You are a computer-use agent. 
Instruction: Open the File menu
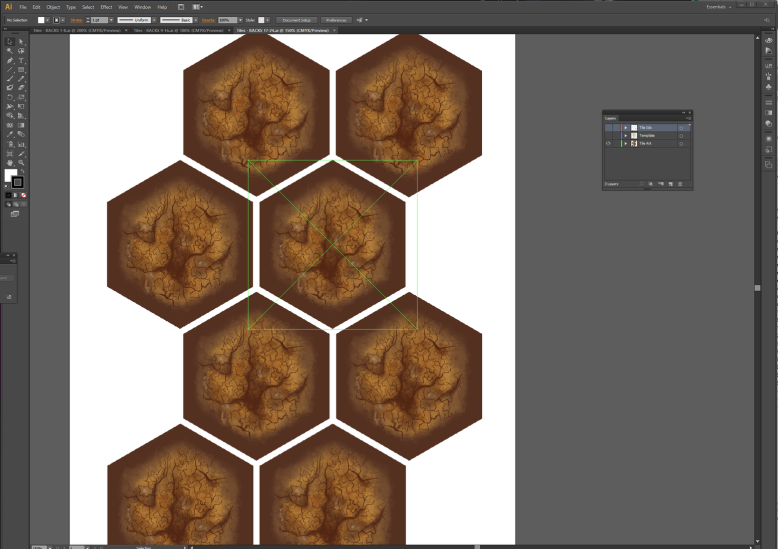tap(23, 7)
